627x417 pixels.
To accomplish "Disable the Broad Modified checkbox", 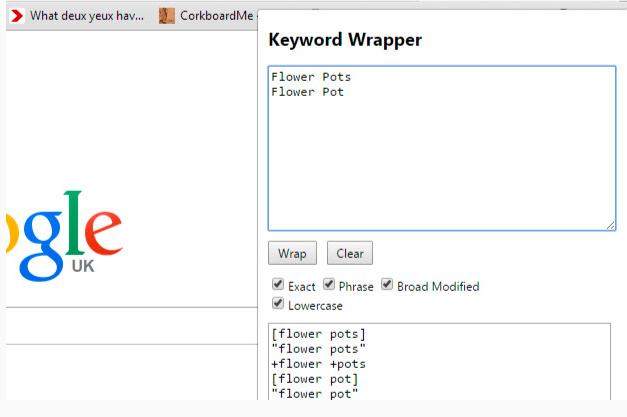I will click(387, 285).
